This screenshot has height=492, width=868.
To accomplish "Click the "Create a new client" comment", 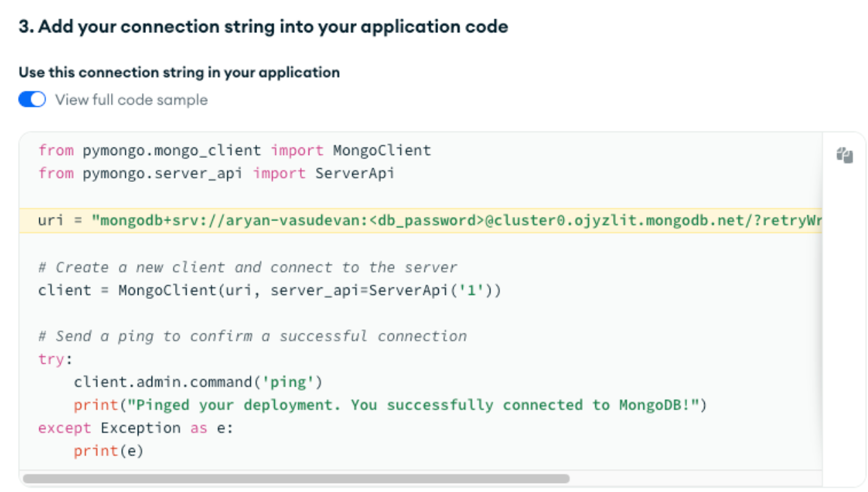I will 248,267.
